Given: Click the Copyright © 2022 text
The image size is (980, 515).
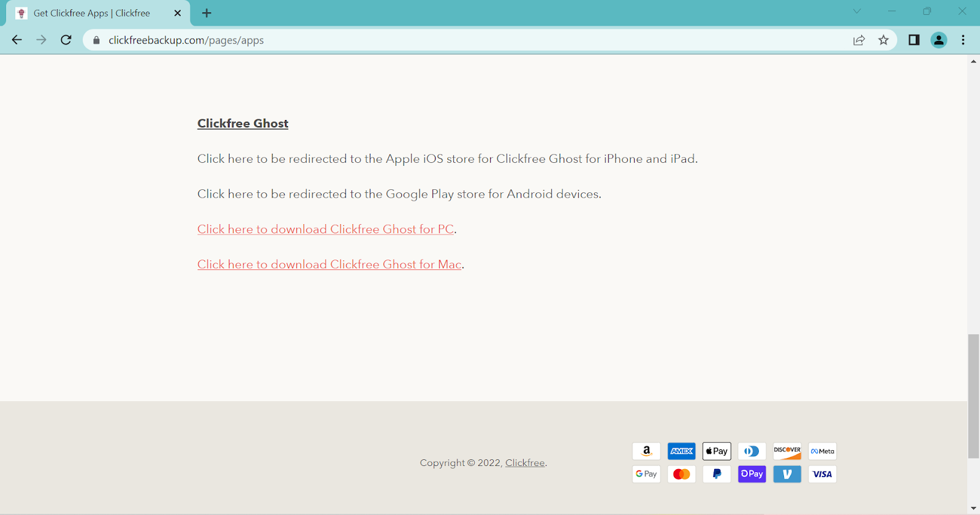Looking at the screenshot, I should tap(461, 463).
